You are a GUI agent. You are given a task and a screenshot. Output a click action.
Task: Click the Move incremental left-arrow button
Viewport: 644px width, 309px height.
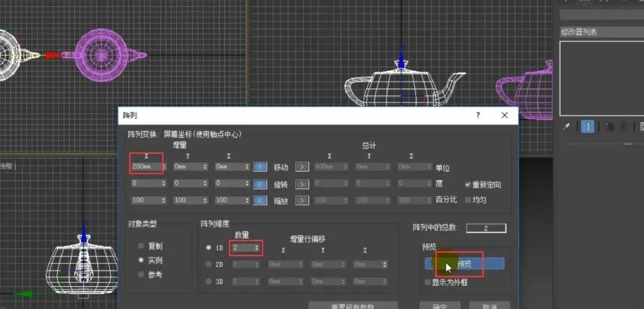tap(259, 167)
